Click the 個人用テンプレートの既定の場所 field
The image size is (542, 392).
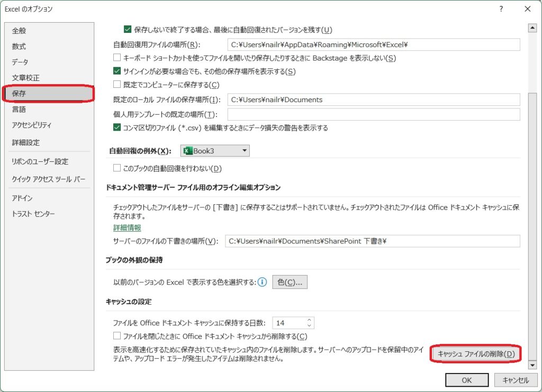(x=374, y=114)
